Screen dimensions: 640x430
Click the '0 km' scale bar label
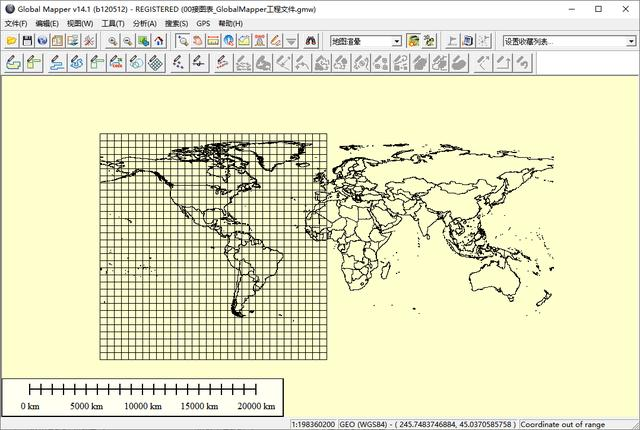30,406
